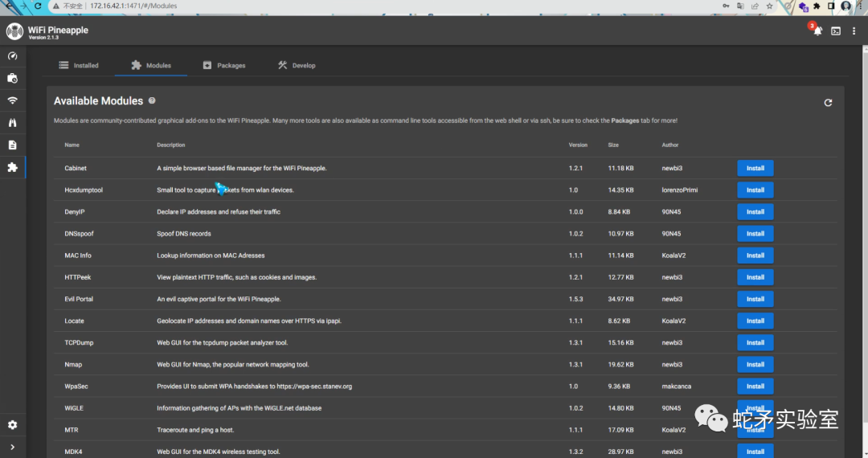Install the Evil Portal module
Screen dimensions: 868x458
(755, 299)
